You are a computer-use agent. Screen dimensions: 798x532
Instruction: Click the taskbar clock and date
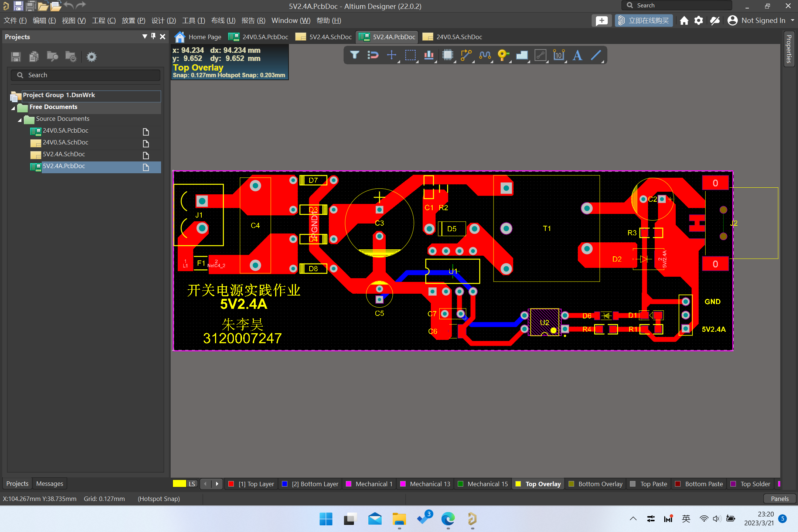point(759,519)
